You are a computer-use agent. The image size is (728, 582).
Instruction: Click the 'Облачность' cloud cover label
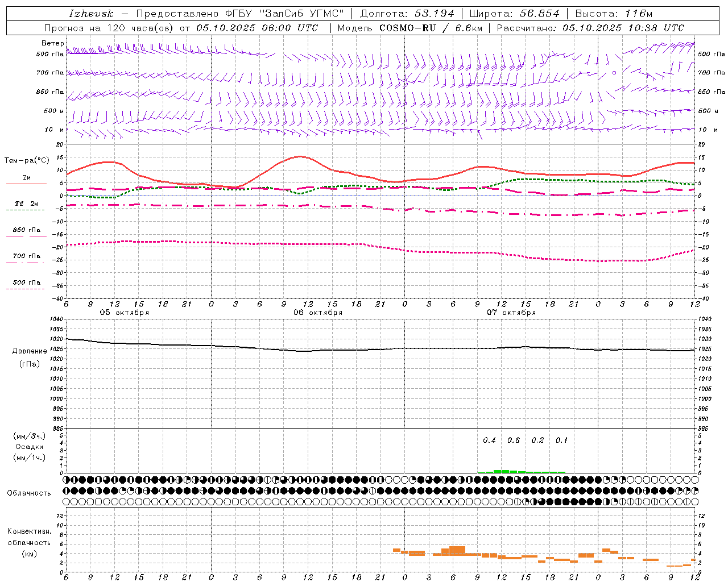click(x=29, y=493)
